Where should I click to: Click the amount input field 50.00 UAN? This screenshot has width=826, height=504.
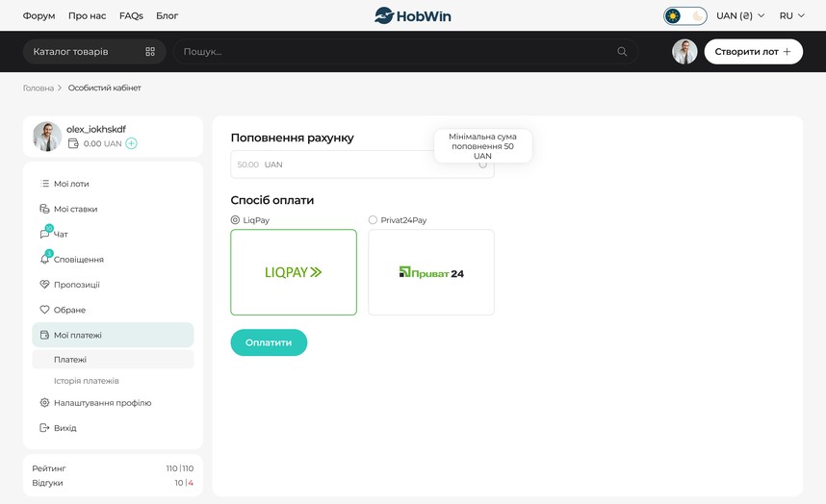click(x=362, y=164)
